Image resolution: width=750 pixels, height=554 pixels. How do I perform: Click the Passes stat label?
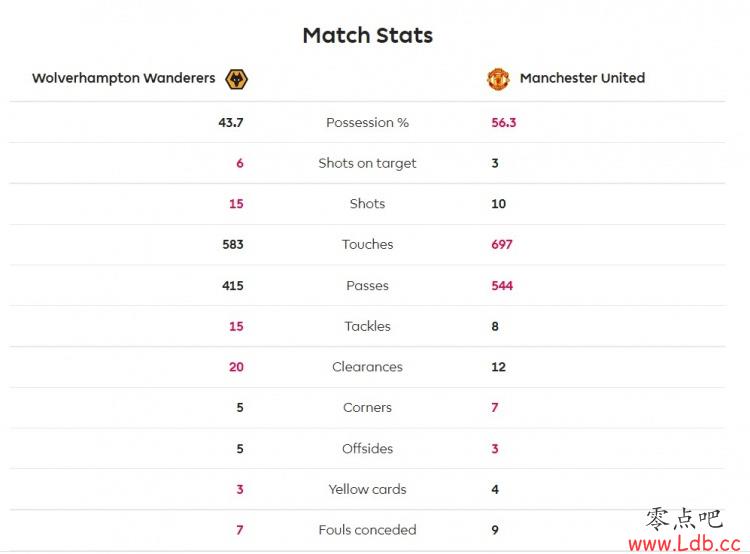point(367,286)
